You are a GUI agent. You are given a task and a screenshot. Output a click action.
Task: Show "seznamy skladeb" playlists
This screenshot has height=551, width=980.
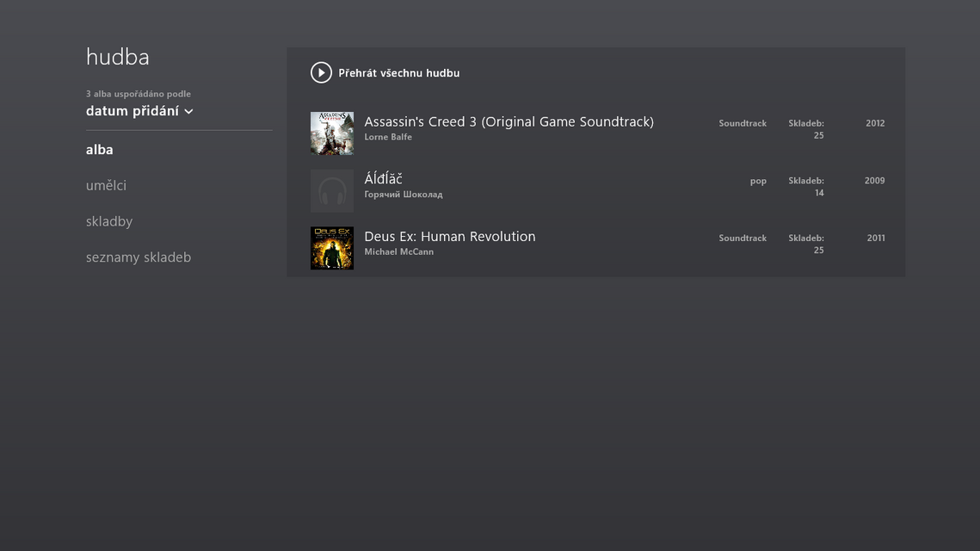[139, 257]
